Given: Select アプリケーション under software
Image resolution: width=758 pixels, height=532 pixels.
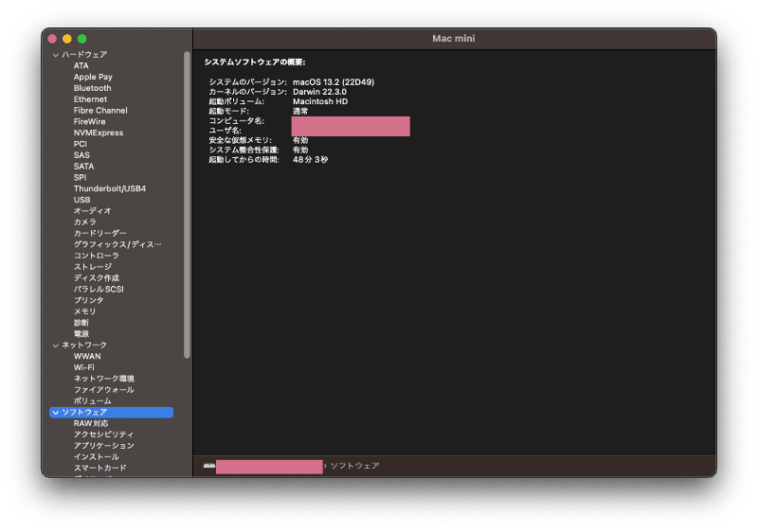Looking at the screenshot, I should (x=104, y=446).
